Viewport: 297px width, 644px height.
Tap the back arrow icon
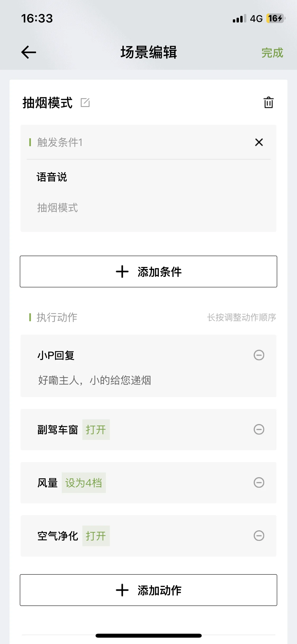29,52
